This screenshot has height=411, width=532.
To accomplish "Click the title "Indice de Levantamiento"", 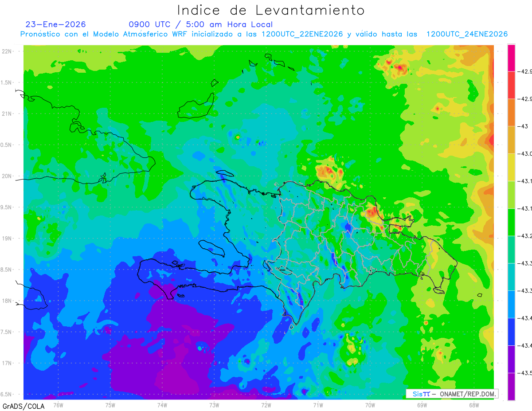I will click(x=271, y=10).
